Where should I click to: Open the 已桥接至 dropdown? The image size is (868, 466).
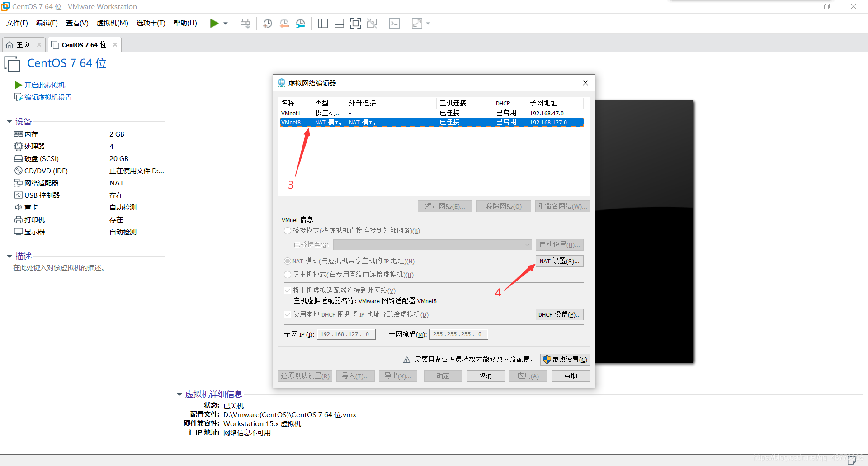[x=432, y=245]
